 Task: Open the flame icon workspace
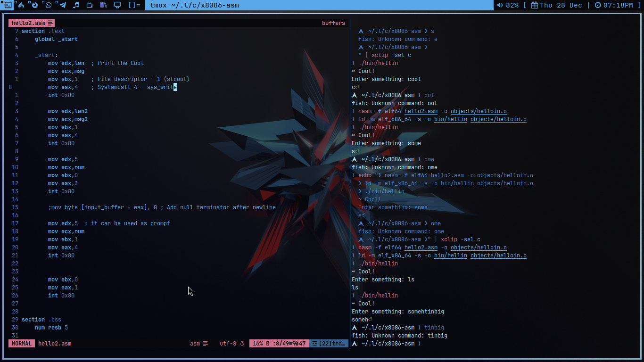[21, 5]
